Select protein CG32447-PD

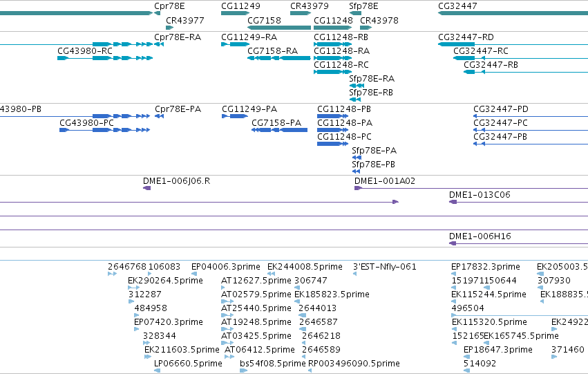[501, 109]
